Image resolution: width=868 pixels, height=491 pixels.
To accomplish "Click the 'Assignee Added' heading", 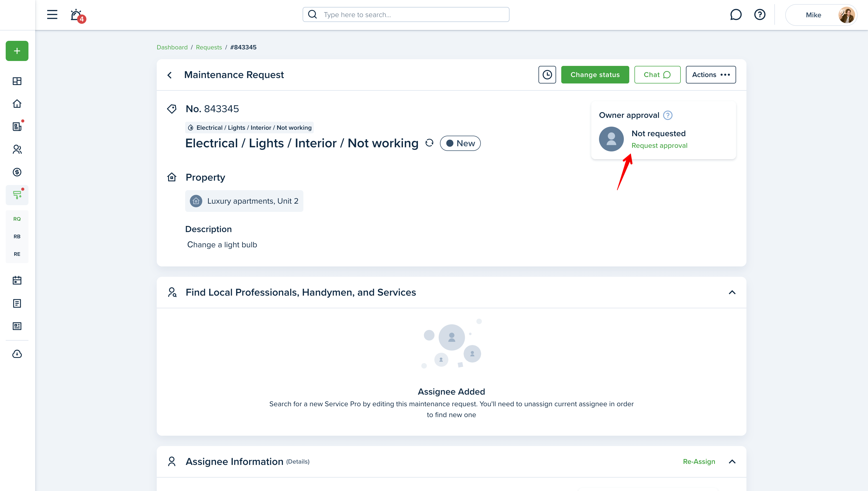I will 451,392.
